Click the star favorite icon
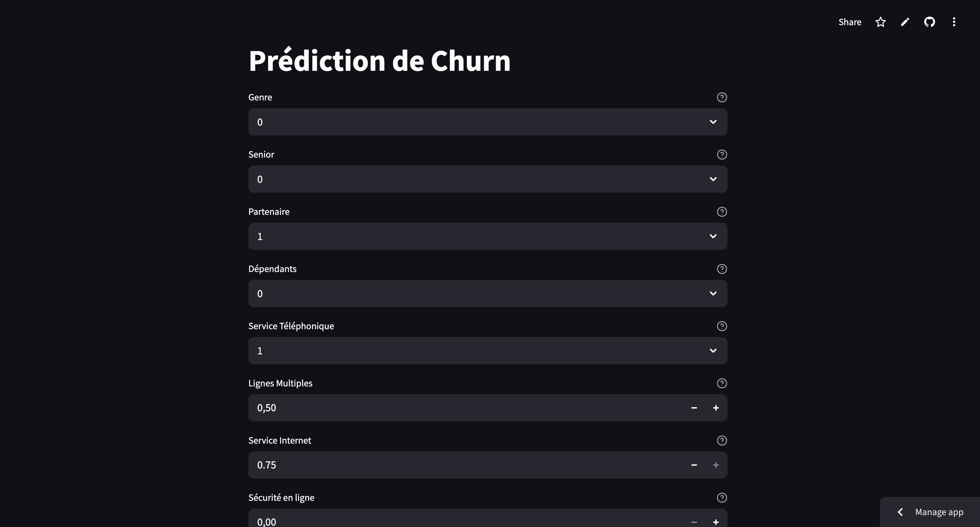980x527 pixels. pyautogui.click(x=880, y=22)
